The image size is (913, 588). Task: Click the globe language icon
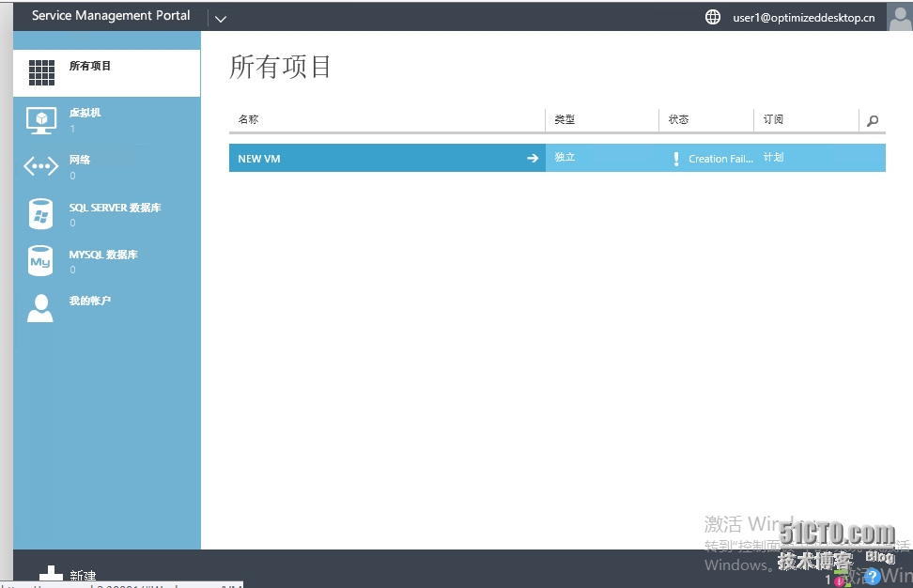(x=713, y=17)
